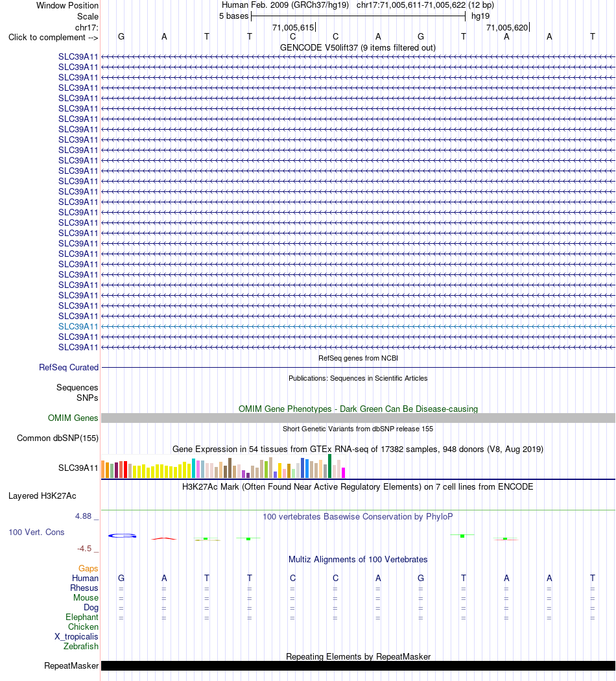
Task: Click the Window Position label
Action: click(67, 6)
